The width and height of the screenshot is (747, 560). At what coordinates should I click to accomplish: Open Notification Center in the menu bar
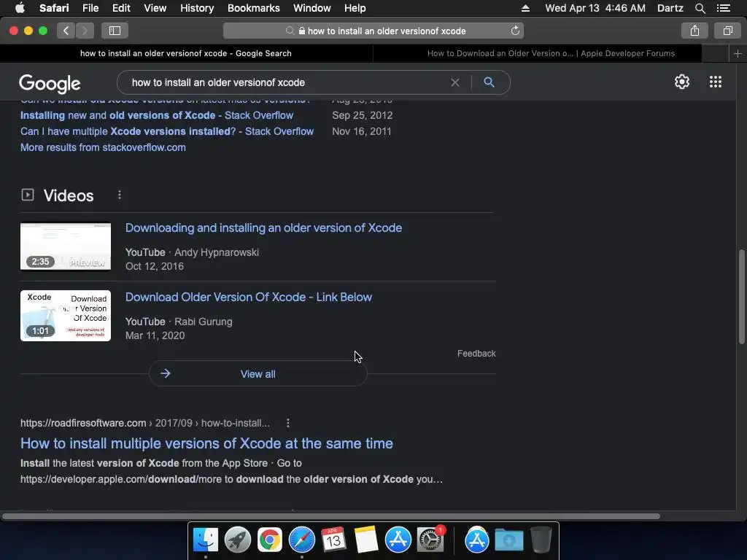pyautogui.click(x=723, y=8)
